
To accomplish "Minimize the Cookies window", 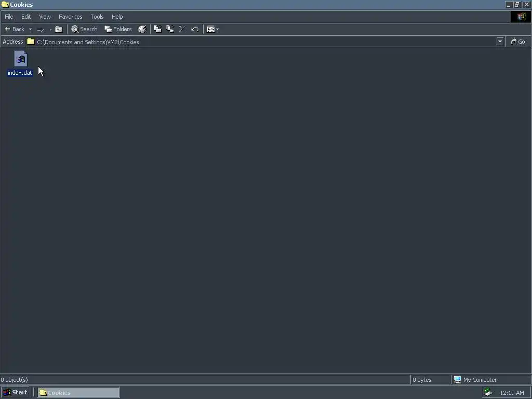I will [x=508, y=5].
